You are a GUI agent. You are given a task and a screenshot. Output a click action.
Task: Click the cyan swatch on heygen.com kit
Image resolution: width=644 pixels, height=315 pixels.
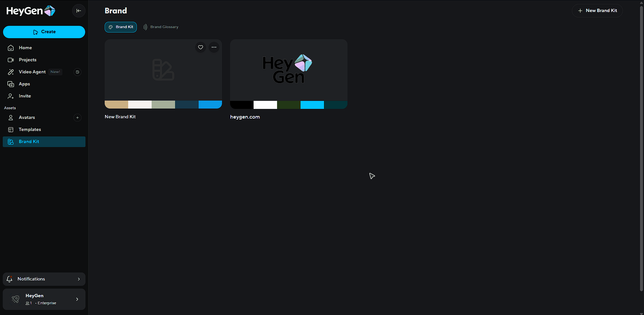[x=312, y=105]
